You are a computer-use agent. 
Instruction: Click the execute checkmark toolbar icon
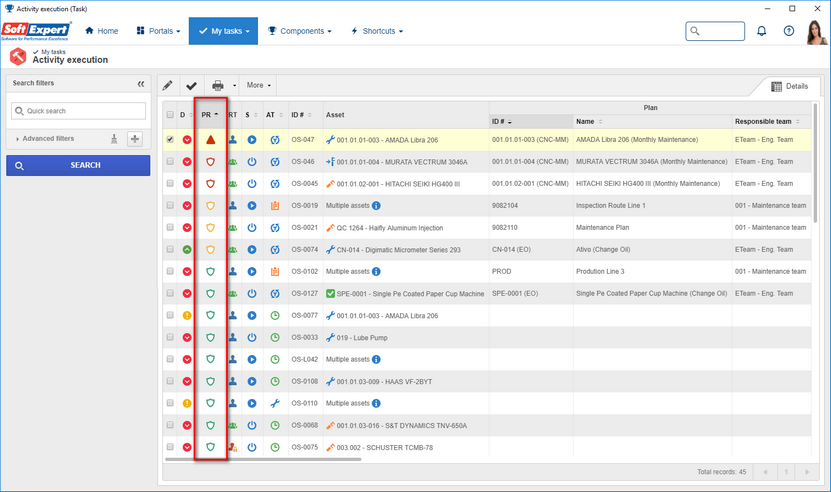point(191,85)
